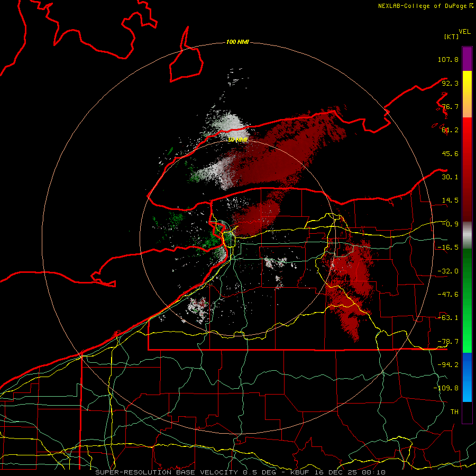Click the -16.5 velocity scale value
476x476 pixels.
tap(448, 248)
